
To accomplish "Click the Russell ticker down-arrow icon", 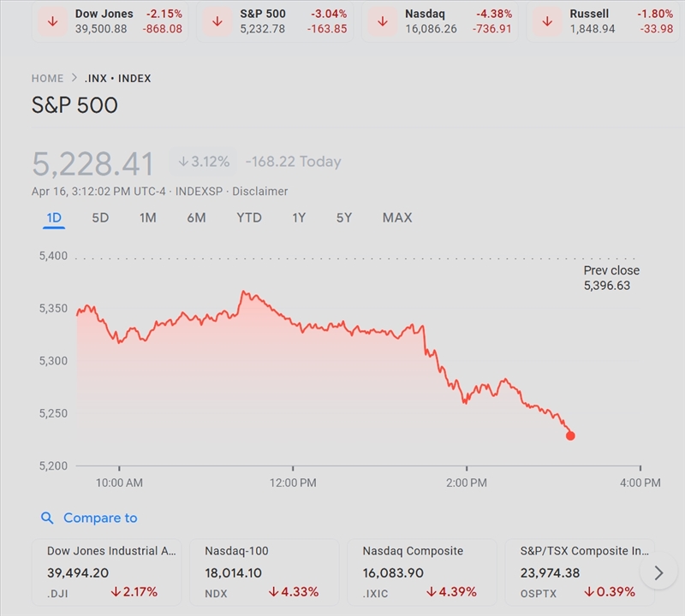I will pos(547,21).
